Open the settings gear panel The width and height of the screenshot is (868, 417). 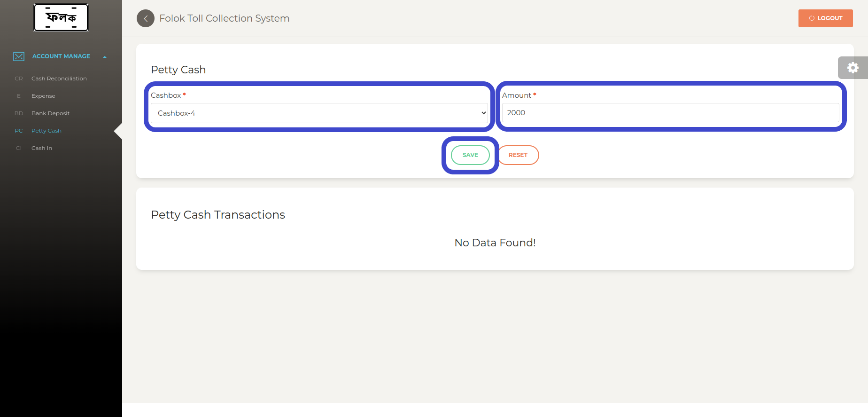click(x=853, y=68)
